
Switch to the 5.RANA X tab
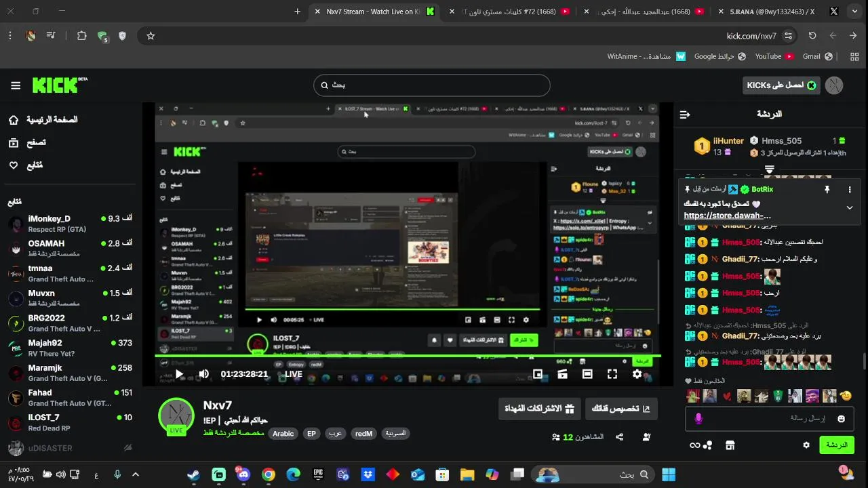pos(780,12)
